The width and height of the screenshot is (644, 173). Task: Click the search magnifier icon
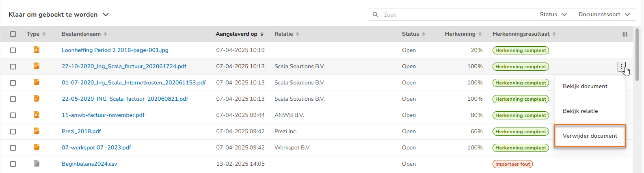coord(375,15)
